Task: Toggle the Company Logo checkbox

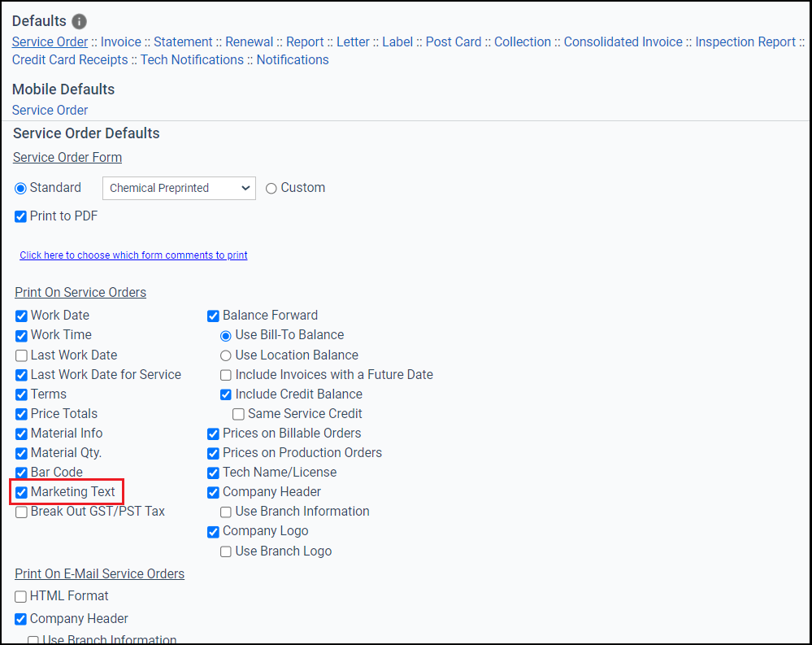Action: pyautogui.click(x=213, y=532)
